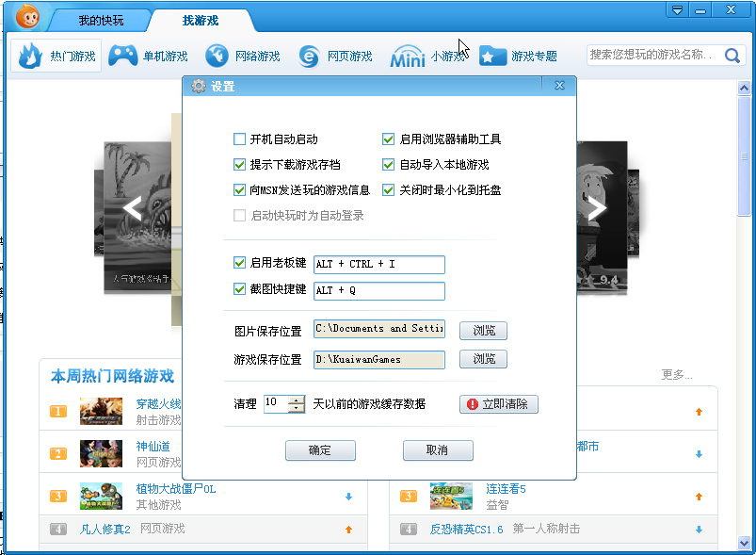
Task: Close the 设置 dialog with X
Action: 559,86
